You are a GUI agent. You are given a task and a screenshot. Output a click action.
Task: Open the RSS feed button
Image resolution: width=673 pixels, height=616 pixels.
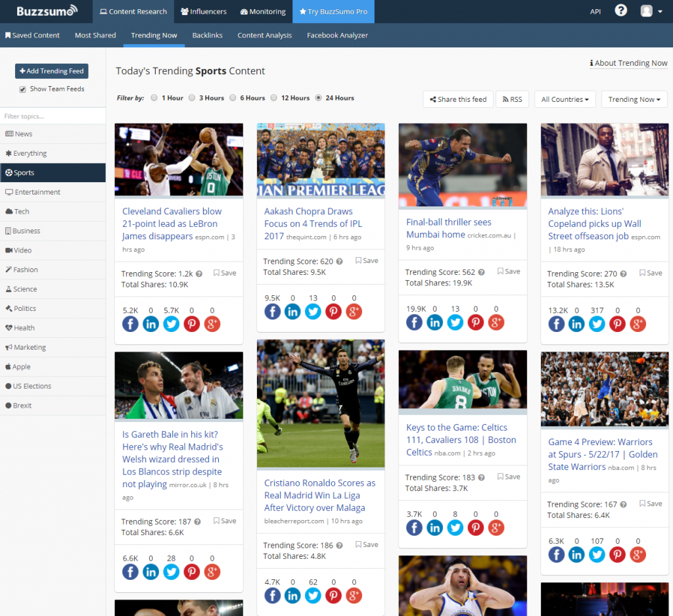pyautogui.click(x=513, y=99)
